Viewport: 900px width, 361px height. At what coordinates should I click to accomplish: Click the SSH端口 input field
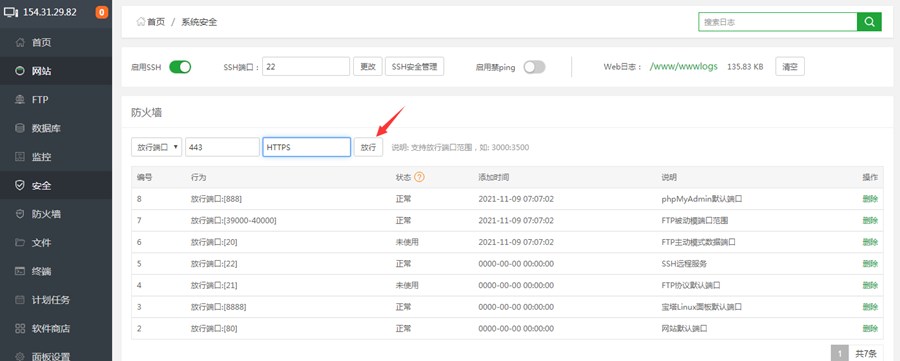(306, 67)
